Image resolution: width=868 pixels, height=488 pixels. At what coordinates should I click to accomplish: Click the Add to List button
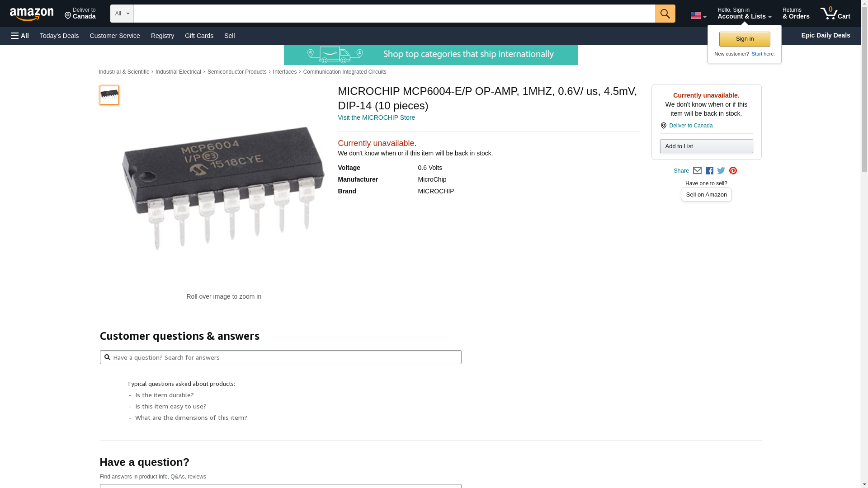pyautogui.click(x=706, y=146)
